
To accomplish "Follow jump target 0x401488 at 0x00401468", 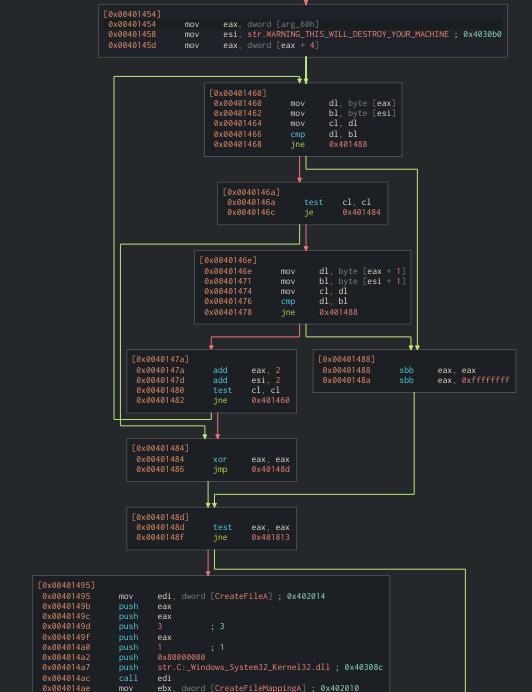I will pos(348,144).
